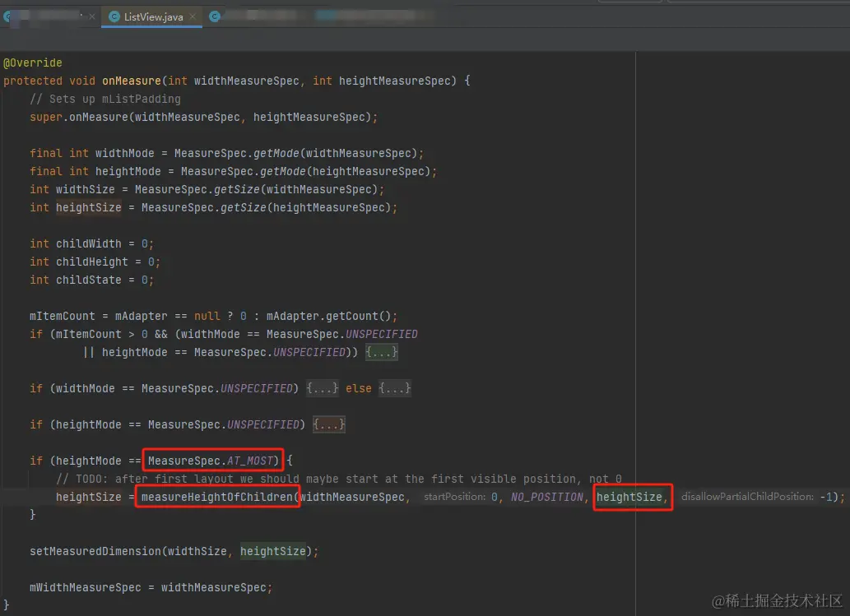Expand the folded block after else

click(395, 388)
